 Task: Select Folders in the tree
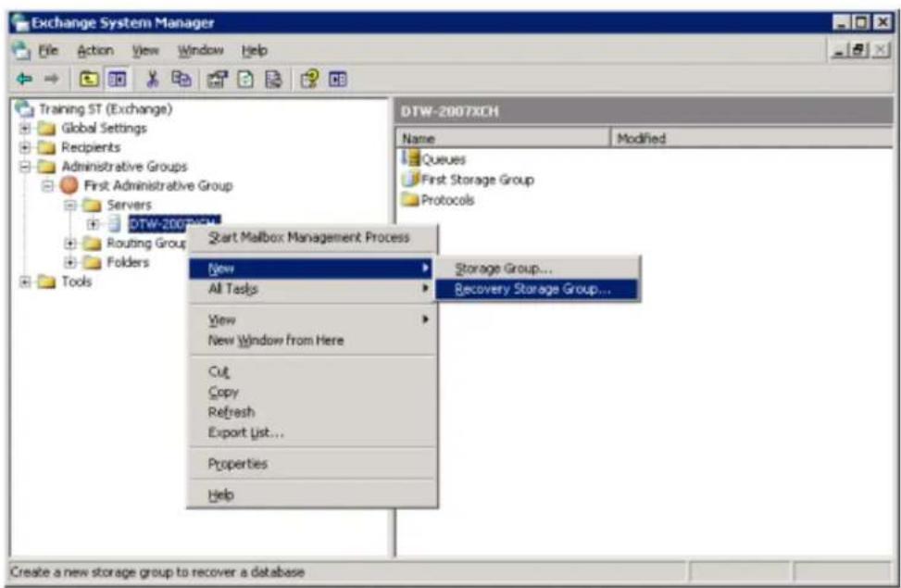128,262
